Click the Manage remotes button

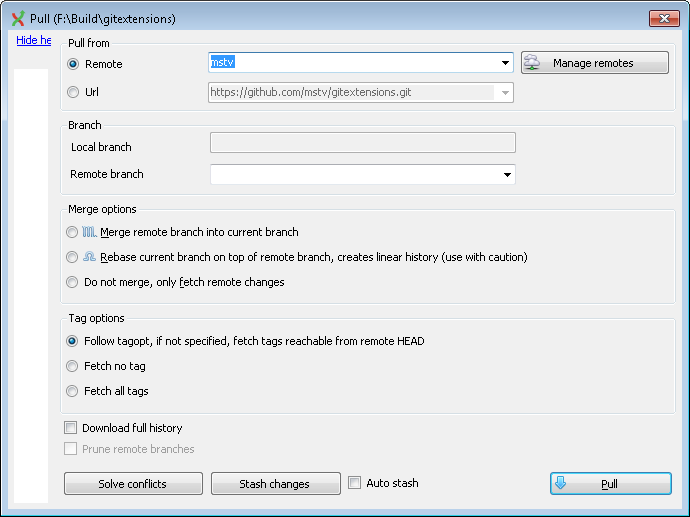[595, 62]
